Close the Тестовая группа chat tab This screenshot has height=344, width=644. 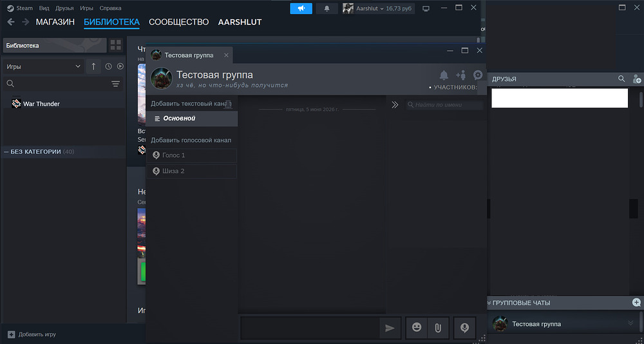click(226, 55)
